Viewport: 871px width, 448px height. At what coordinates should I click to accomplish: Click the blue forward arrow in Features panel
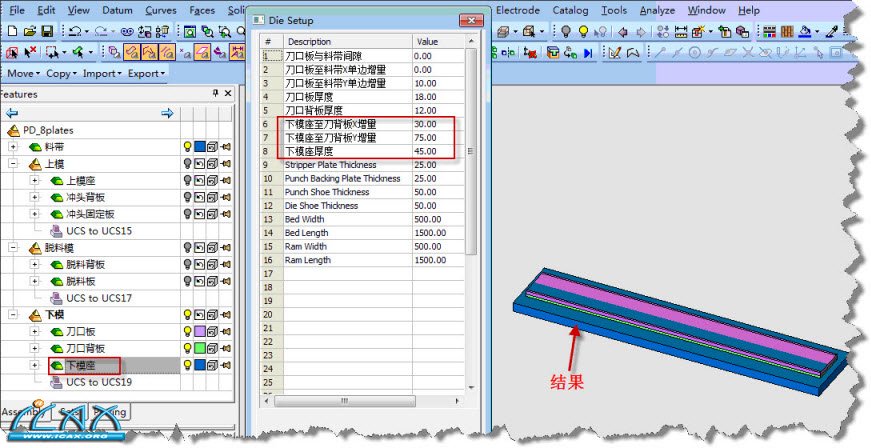[x=167, y=113]
